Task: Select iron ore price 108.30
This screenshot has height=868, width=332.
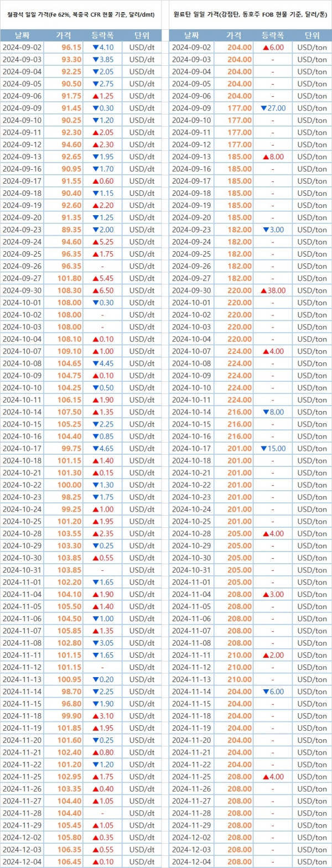Action: tap(70, 291)
